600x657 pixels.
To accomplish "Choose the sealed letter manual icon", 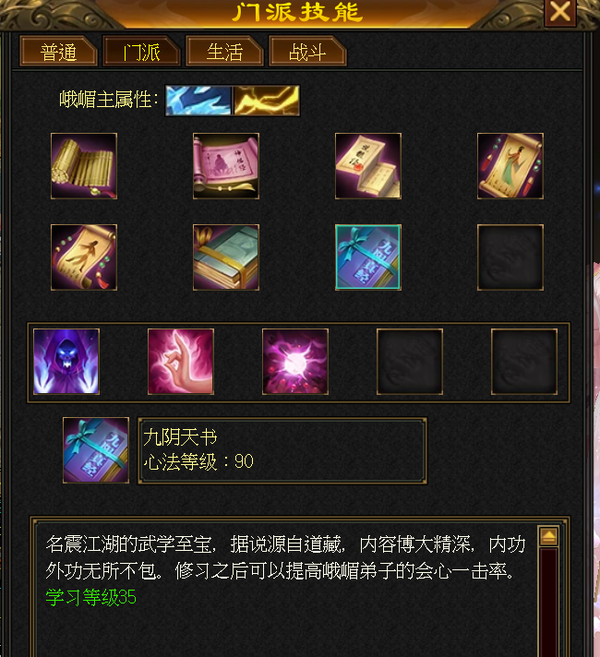I will pyautogui.click(x=368, y=166).
